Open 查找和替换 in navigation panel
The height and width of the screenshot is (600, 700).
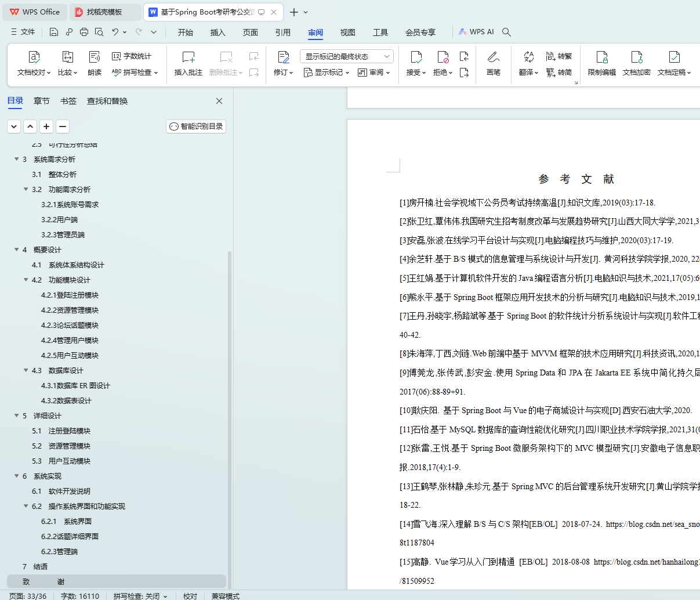pos(107,101)
